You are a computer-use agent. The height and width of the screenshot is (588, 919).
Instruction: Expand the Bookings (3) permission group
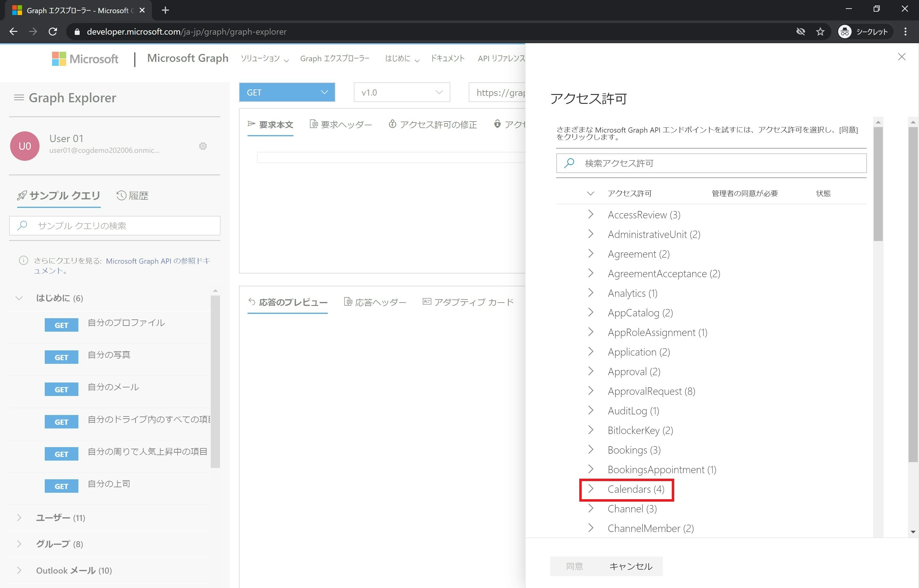pos(590,450)
